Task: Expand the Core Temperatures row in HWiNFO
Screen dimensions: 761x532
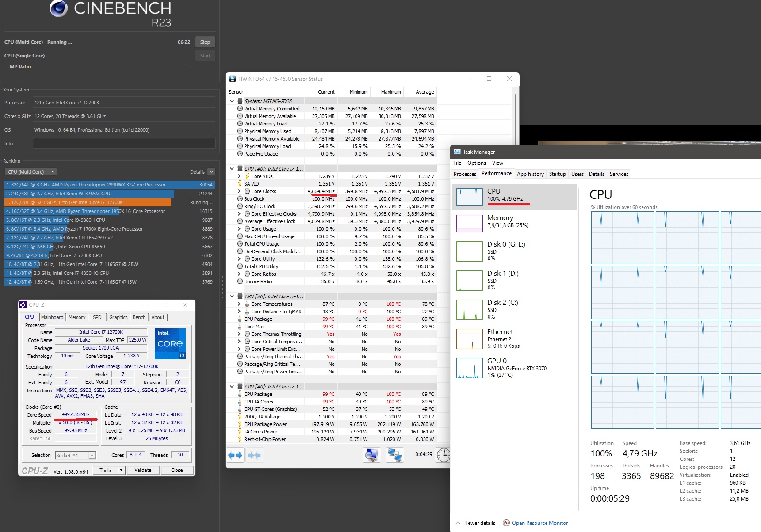Action: coord(239,304)
